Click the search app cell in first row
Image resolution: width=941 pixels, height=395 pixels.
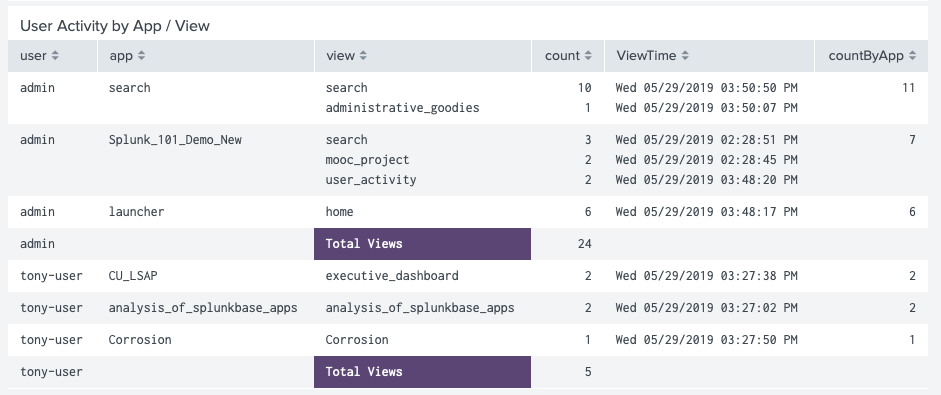point(130,88)
